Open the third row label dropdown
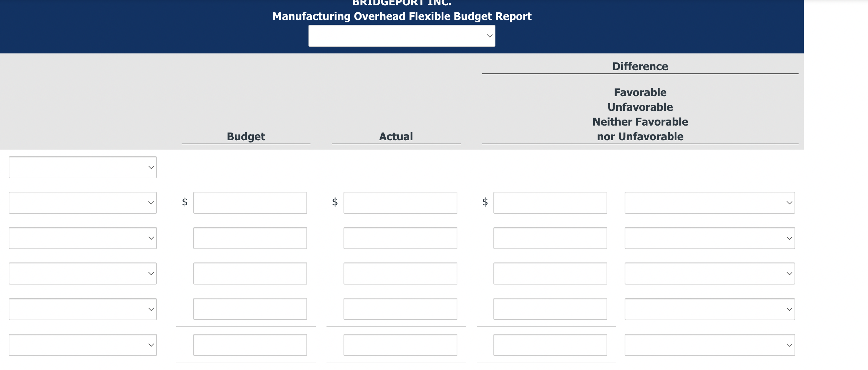The width and height of the screenshot is (868, 370). tap(82, 238)
